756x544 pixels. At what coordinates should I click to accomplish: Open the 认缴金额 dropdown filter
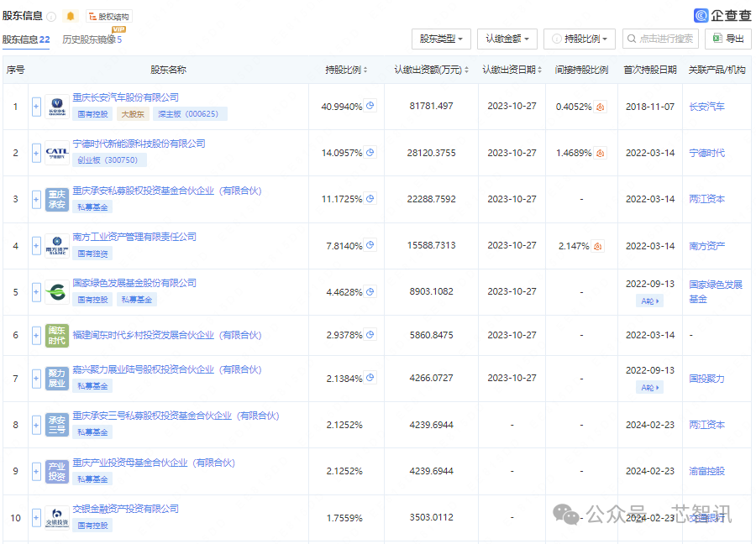[507, 39]
